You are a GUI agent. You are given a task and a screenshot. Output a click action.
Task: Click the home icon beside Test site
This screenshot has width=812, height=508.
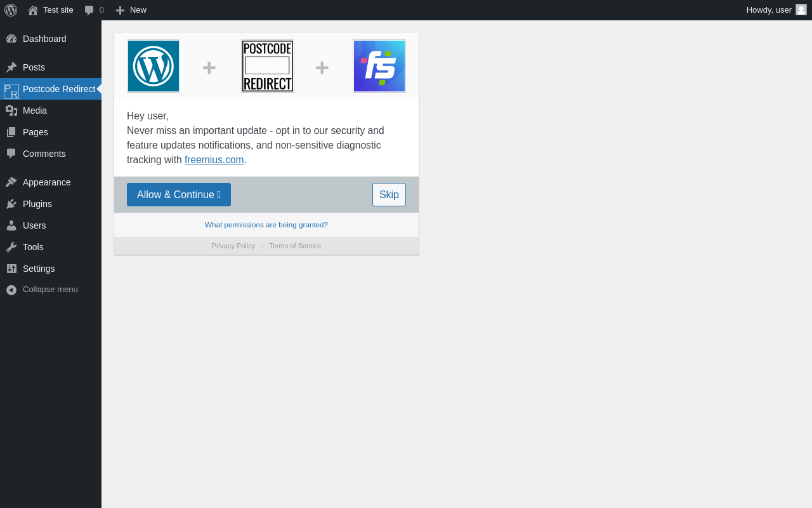33,10
